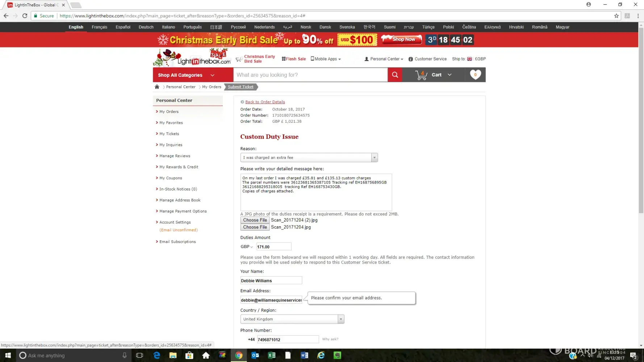Open Task View on the taskbar
Image resolution: width=644 pixels, height=362 pixels.
139,355
